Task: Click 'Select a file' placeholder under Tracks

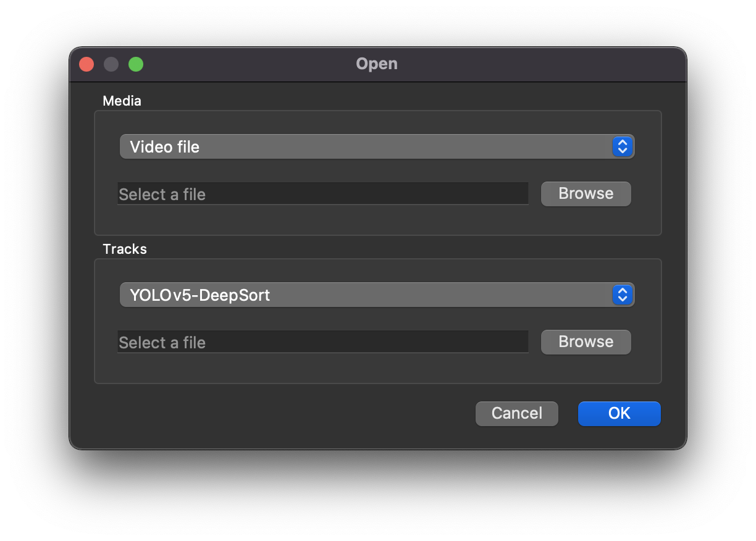Action: [x=162, y=343]
